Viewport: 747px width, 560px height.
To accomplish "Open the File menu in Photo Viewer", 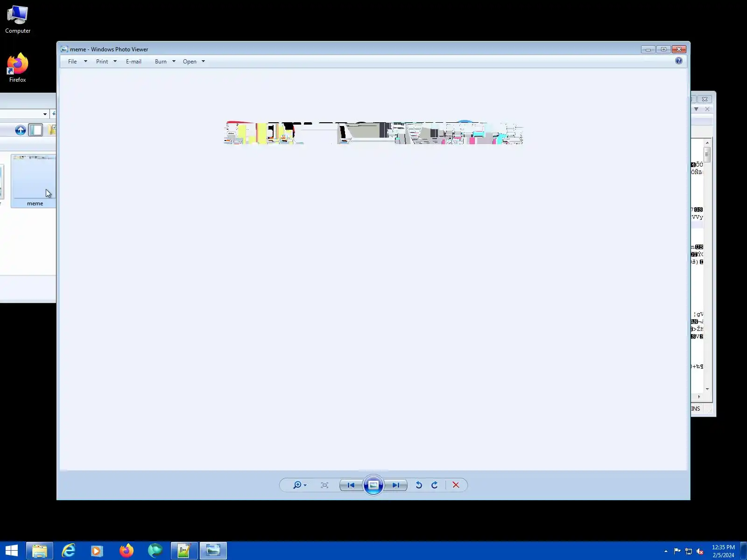I will pyautogui.click(x=72, y=61).
